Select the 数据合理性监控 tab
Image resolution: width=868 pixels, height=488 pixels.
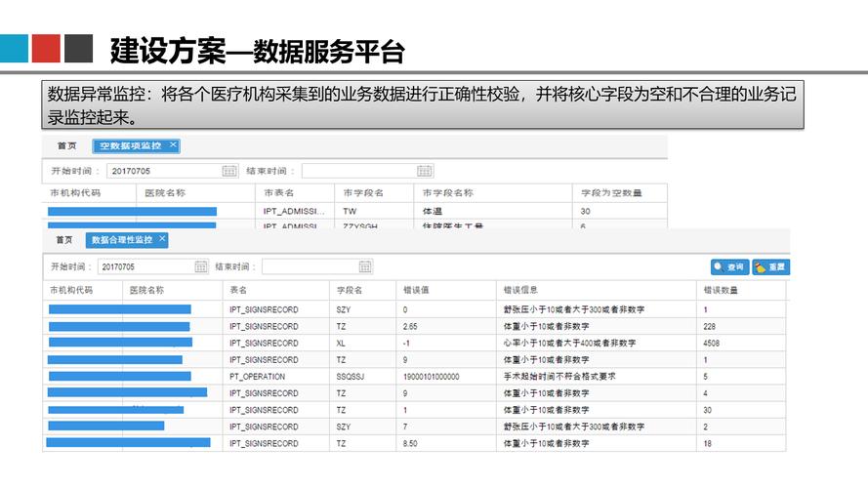click(x=121, y=239)
